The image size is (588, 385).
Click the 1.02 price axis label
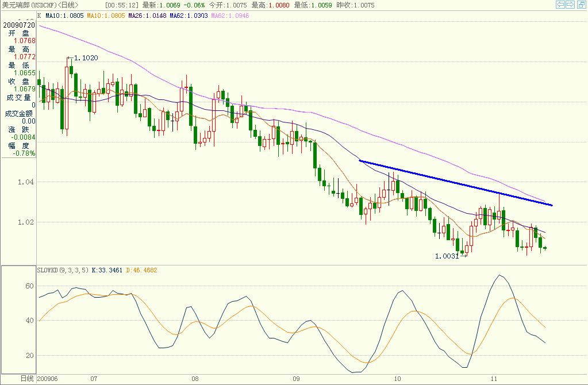click(x=25, y=222)
